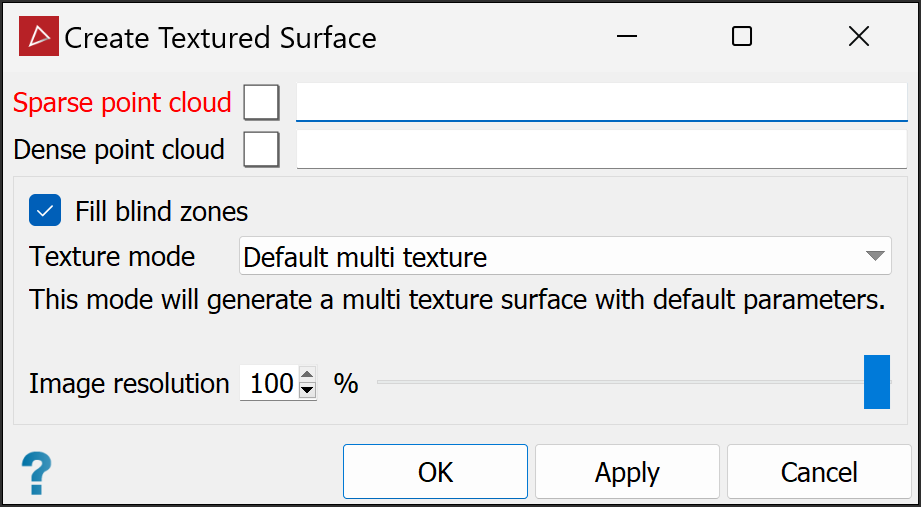Click the empty Image resolution slider track

(x=600, y=382)
